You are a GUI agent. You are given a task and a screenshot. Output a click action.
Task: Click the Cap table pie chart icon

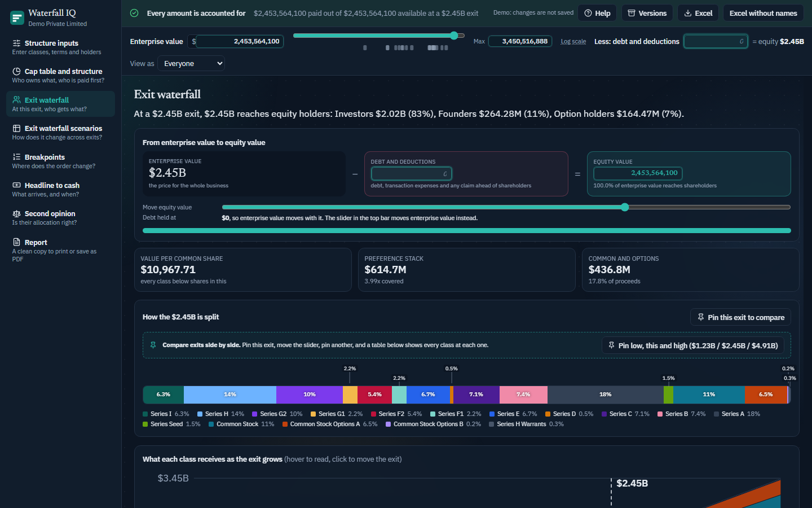tap(16, 71)
